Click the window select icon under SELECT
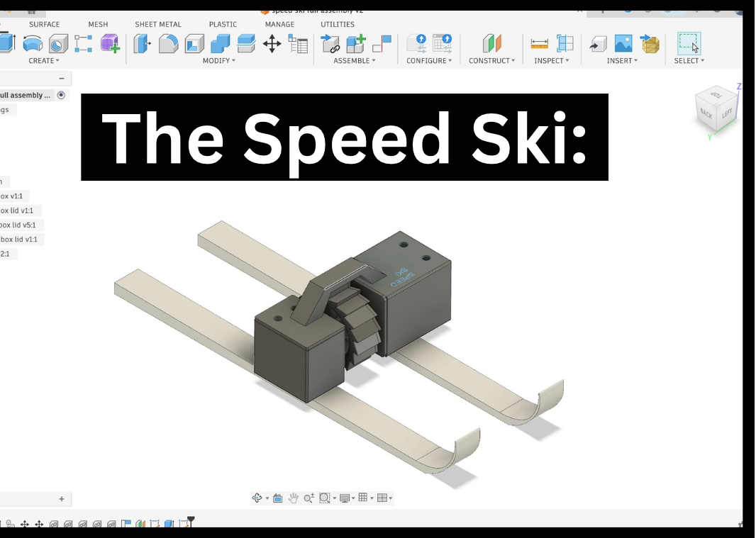Viewport: 756px width, 538px height. click(688, 45)
